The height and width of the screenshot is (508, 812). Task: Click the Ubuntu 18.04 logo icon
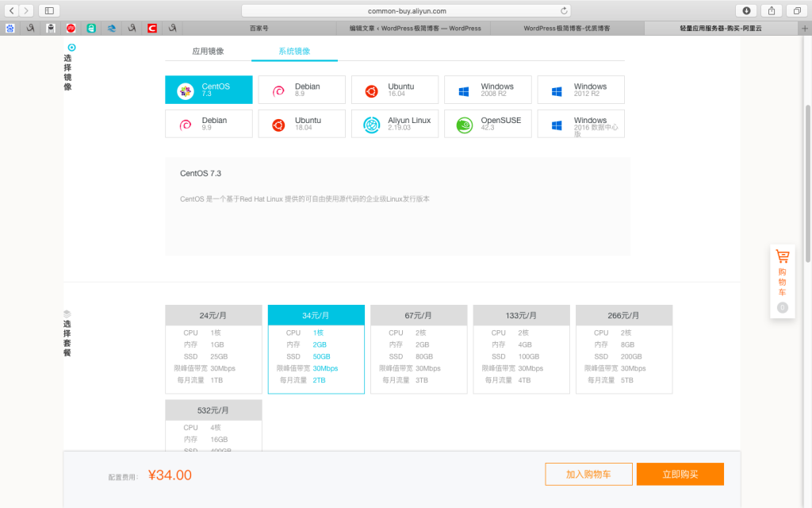click(278, 125)
